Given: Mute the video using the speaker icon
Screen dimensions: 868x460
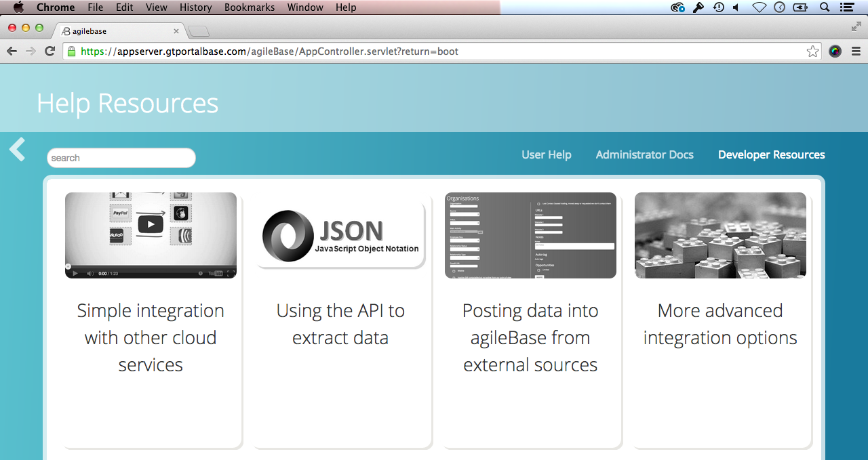Looking at the screenshot, I should pos(90,274).
